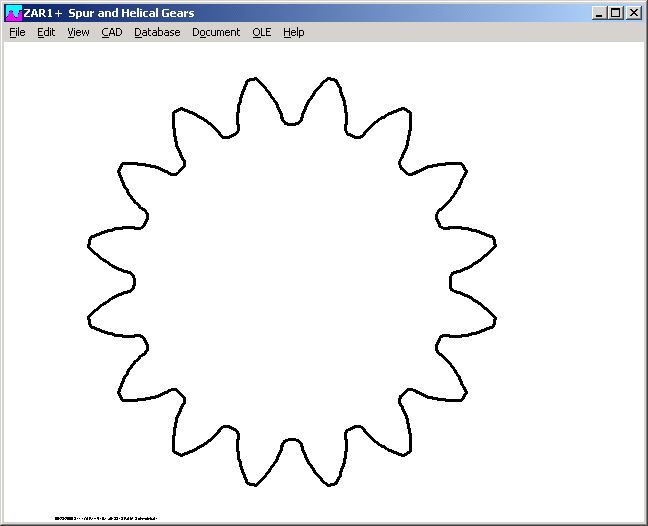Minimize the ZAR1+ window
648x526 pixels.
[x=598, y=13]
